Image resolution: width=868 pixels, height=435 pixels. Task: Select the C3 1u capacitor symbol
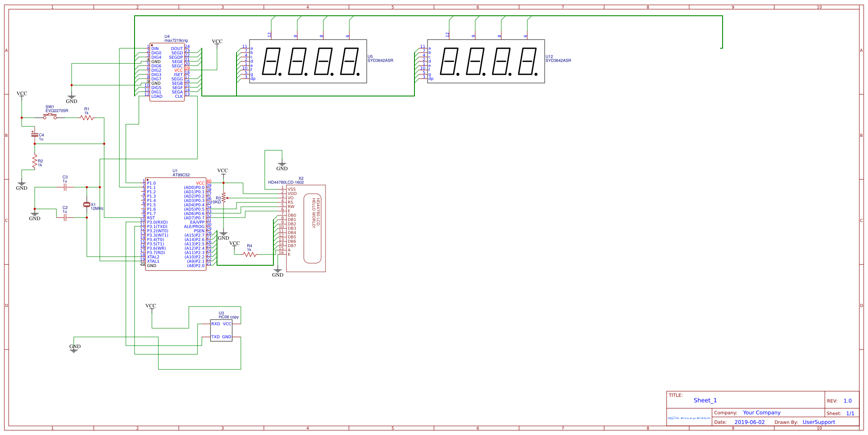pos(65,187)
